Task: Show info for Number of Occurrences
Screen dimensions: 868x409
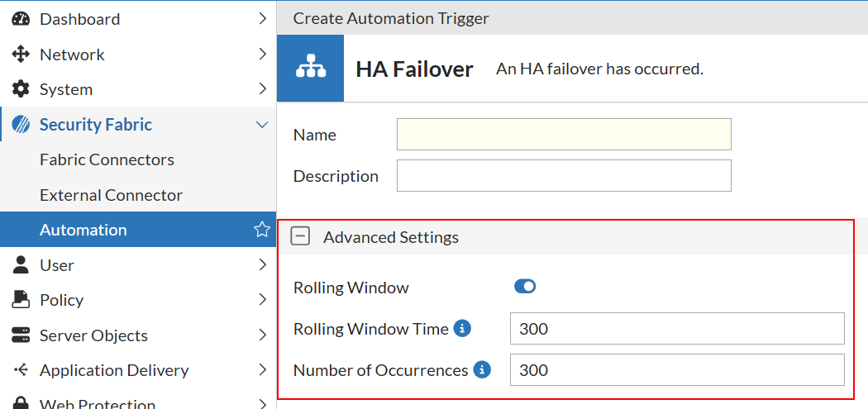Action: coord(482,370)
